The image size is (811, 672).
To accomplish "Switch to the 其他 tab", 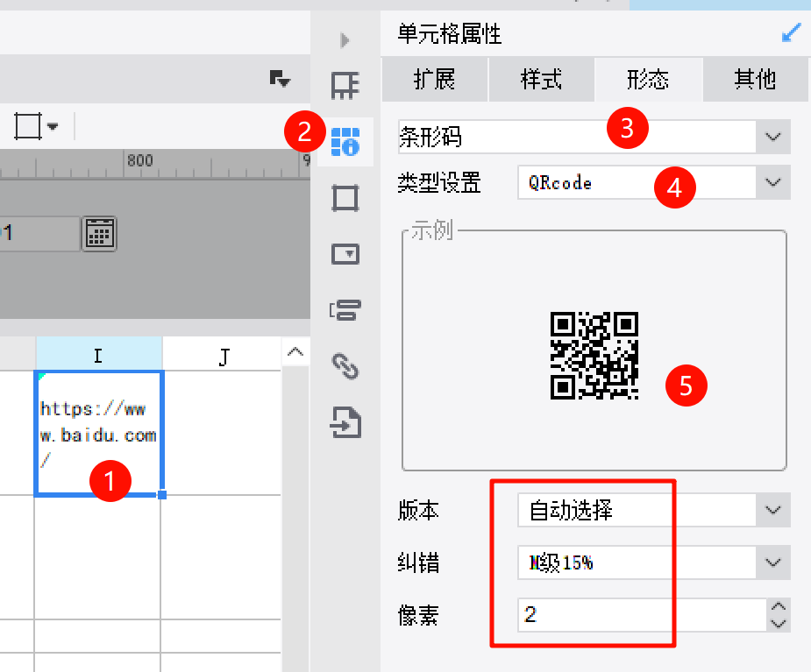I will pyautogui.click(x=755, y=80).
